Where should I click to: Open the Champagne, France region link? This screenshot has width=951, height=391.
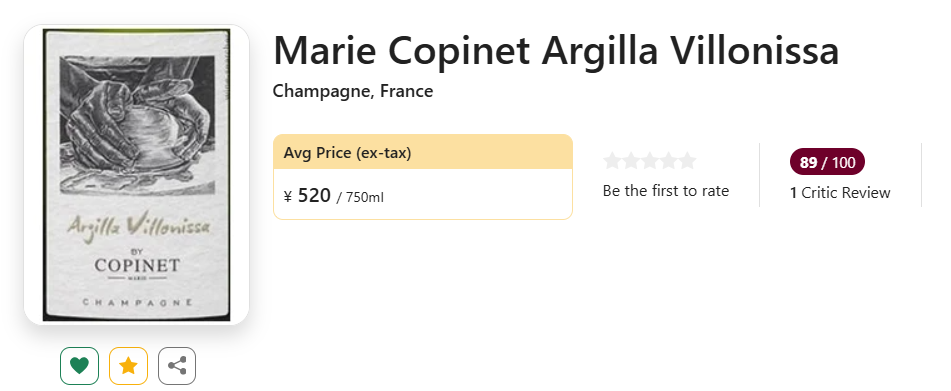[353, 92]
